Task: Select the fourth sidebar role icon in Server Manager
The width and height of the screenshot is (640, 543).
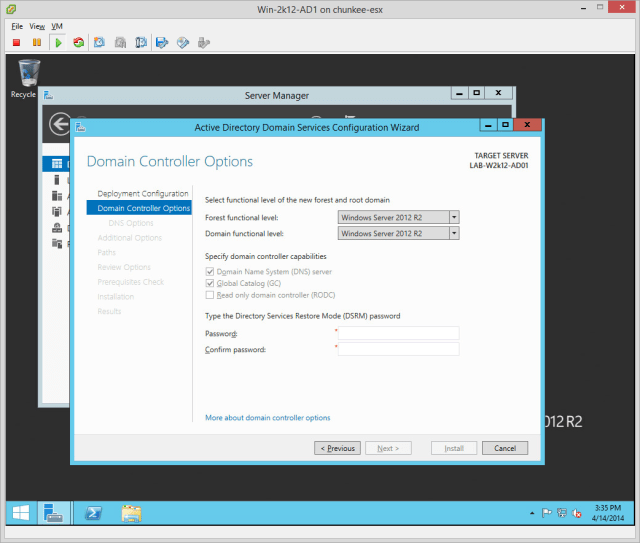Action: pos(57,211)
